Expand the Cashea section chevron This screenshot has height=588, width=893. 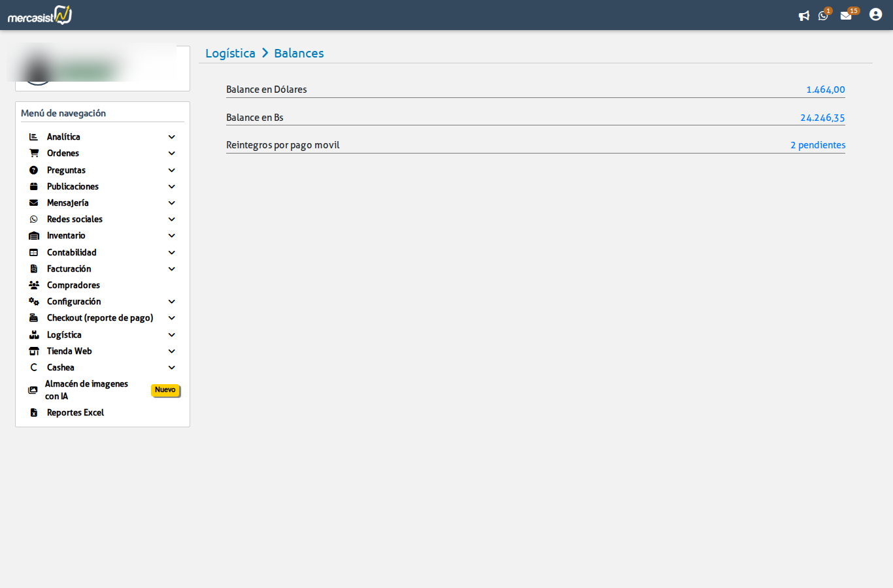tap(172, 368)
